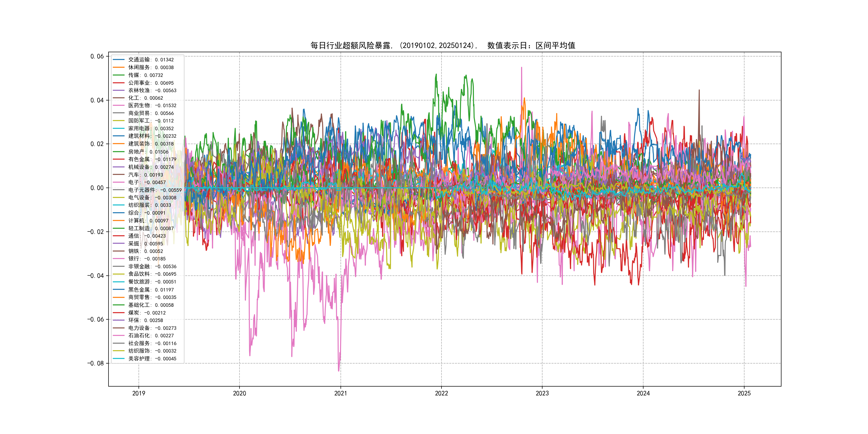Click the 交通运输 legend line swatch

click(119, 60)
